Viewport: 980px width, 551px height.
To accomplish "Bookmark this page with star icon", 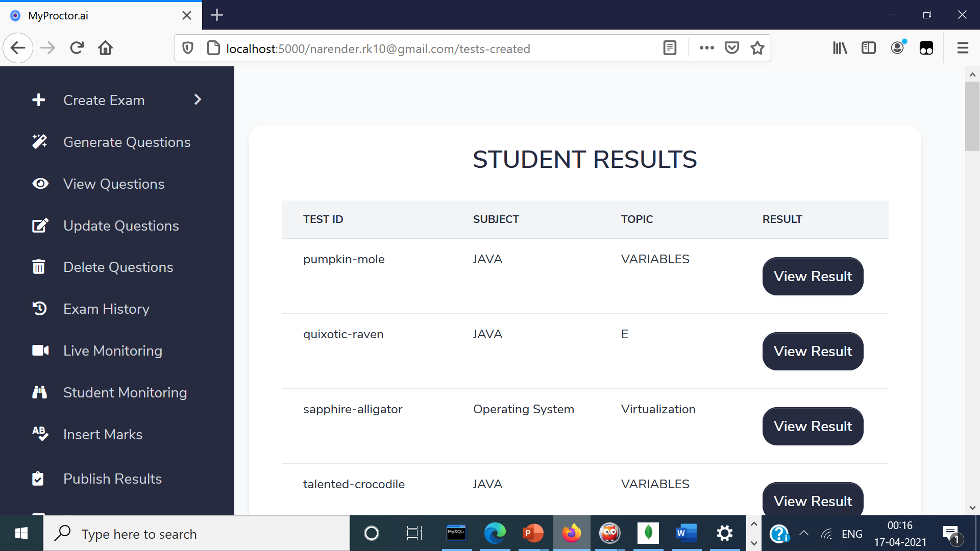I will (757, 48).
